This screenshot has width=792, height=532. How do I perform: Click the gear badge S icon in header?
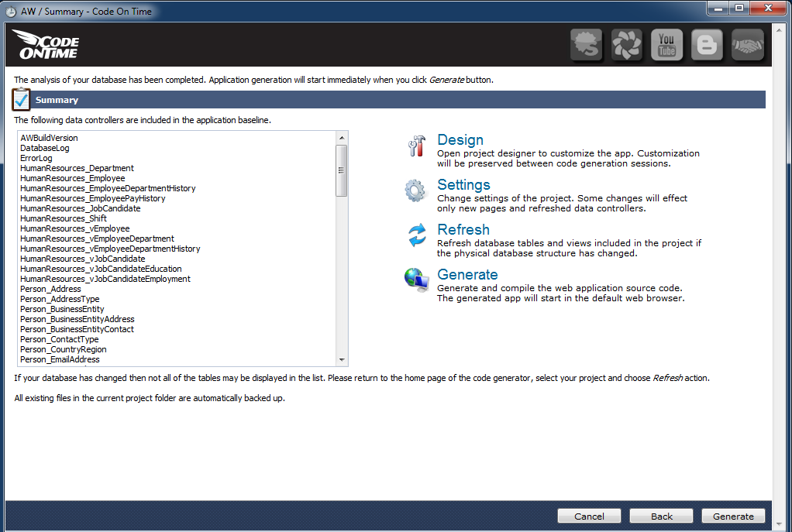point(586,45)
